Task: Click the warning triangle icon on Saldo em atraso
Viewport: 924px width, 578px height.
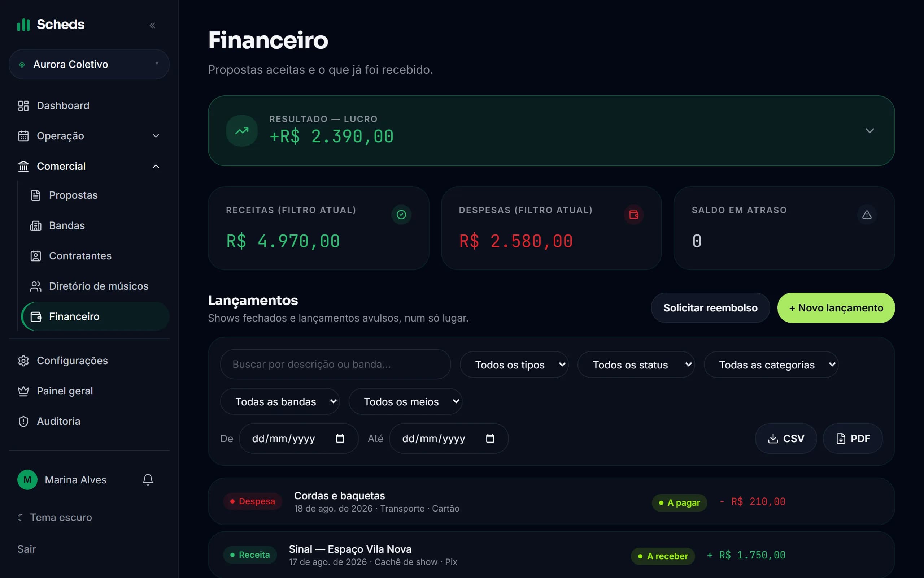Action: click(867, 215)
